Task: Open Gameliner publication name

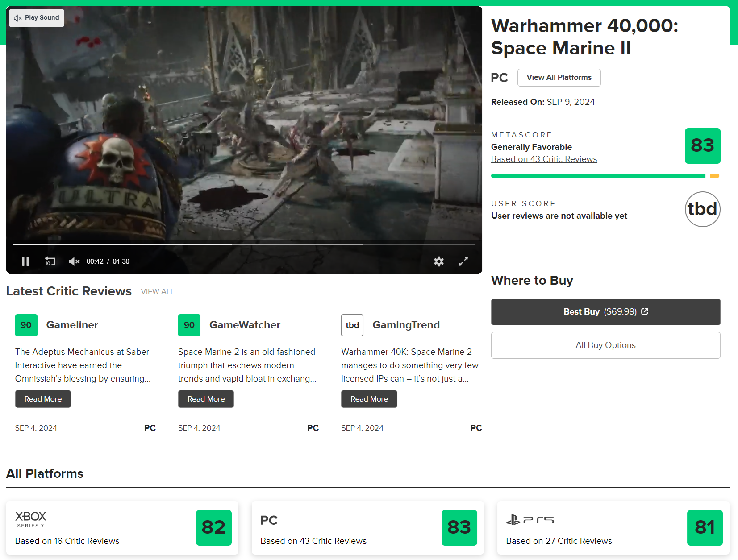Action: (72, 325)
